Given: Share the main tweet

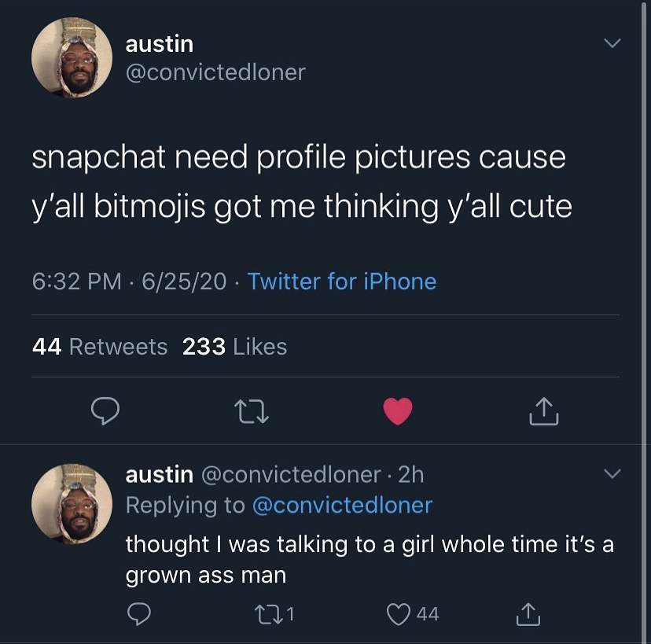Looking at the screenshot, I should (x=543, y=410).
